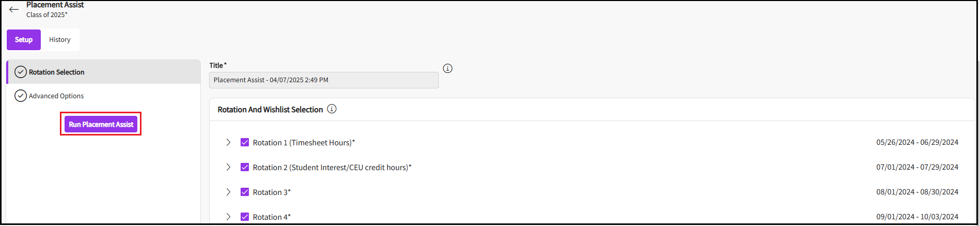Uncheck the Rotation 3 checkbox

pos(245,192)
